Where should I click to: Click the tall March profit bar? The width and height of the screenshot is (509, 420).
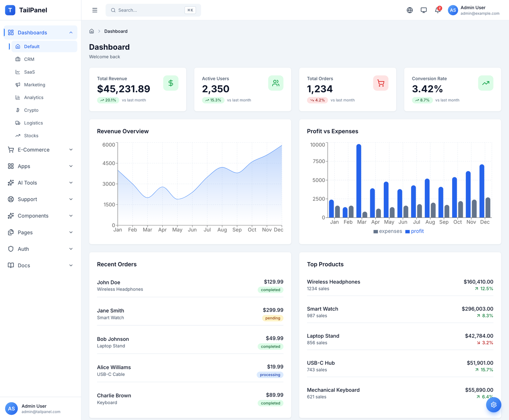tap(359, 181)
